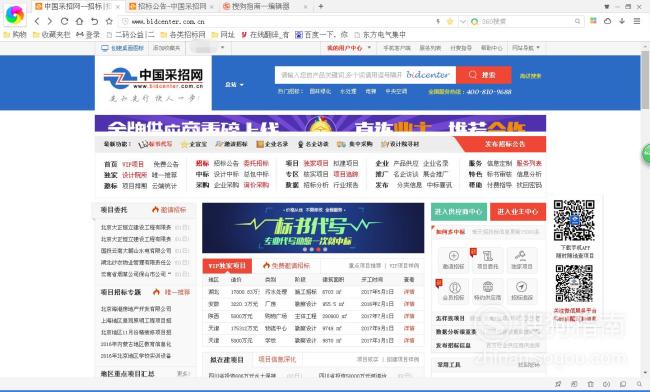This screenshot has height=392, width=650.
Task: Click the yellow star in the address bar
Action: [450, 21]
